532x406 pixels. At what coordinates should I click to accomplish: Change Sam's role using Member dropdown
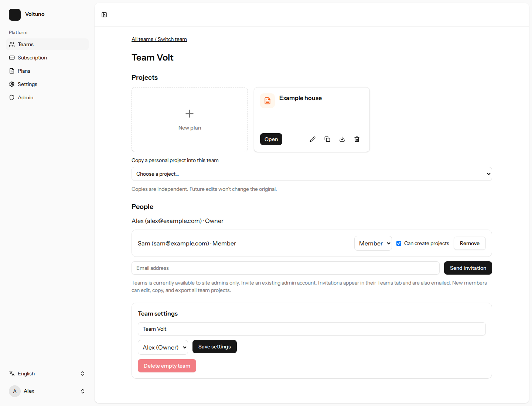pyautogui.click(x=373, y=243)
